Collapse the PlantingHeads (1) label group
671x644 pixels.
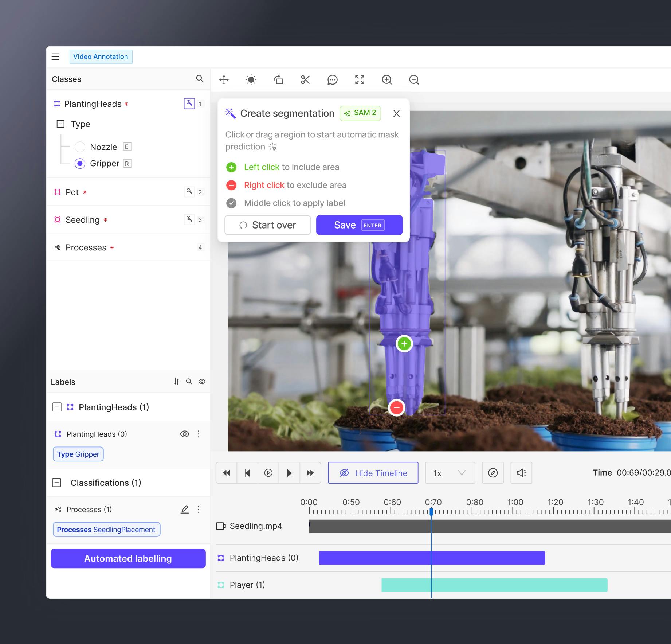click(x=57, y=407)
